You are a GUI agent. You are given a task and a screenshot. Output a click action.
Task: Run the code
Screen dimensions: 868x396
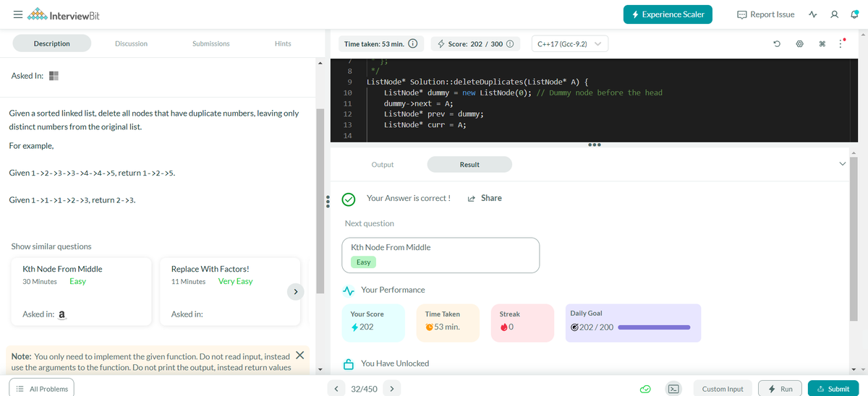(780, 389)
